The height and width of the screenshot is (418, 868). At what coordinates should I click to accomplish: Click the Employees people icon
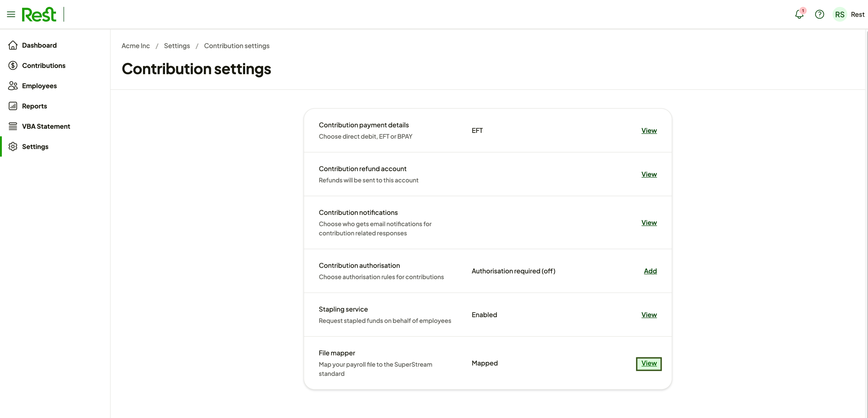(13, 86)
